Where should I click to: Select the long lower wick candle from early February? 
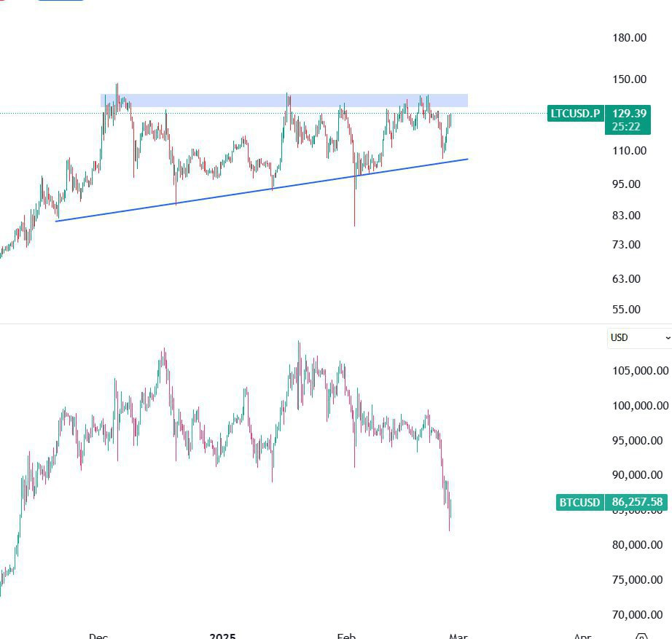[355, 204]
